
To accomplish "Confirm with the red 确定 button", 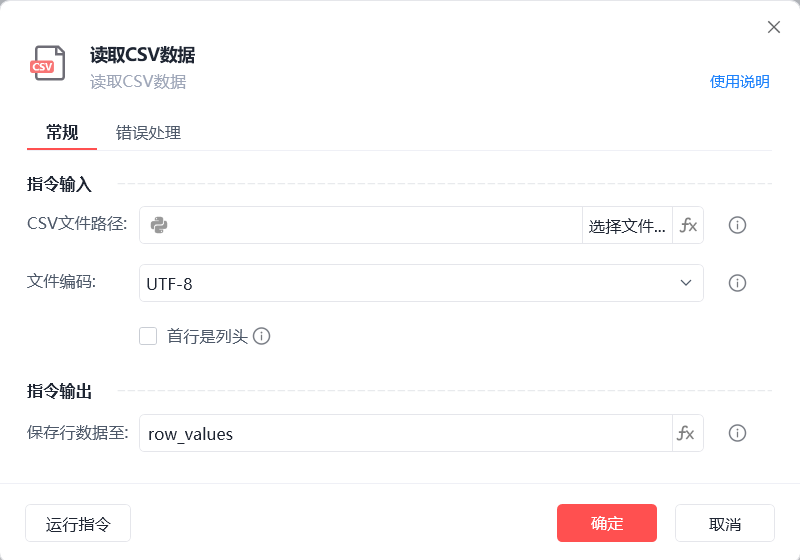I will tap(607, 523).
